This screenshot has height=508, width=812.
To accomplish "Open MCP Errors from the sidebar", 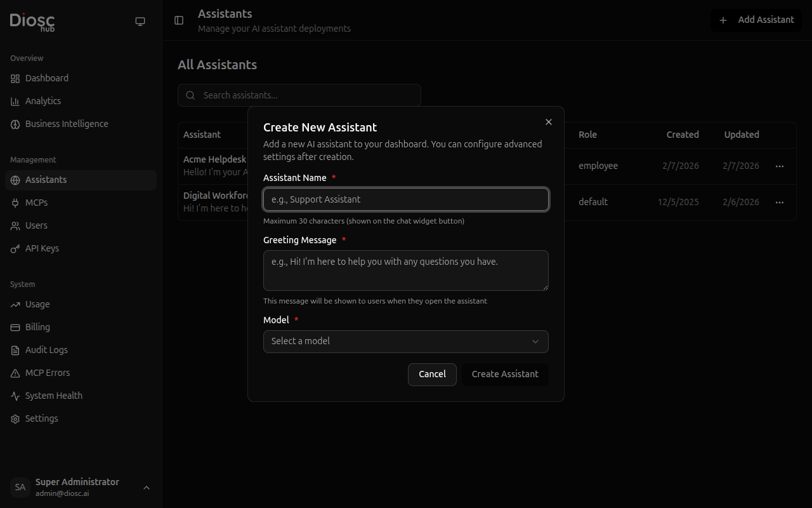I will tap(15, 373).
